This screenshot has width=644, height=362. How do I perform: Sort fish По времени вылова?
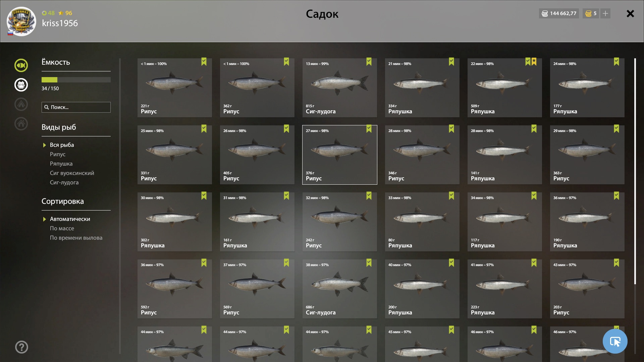coord(76,238)
